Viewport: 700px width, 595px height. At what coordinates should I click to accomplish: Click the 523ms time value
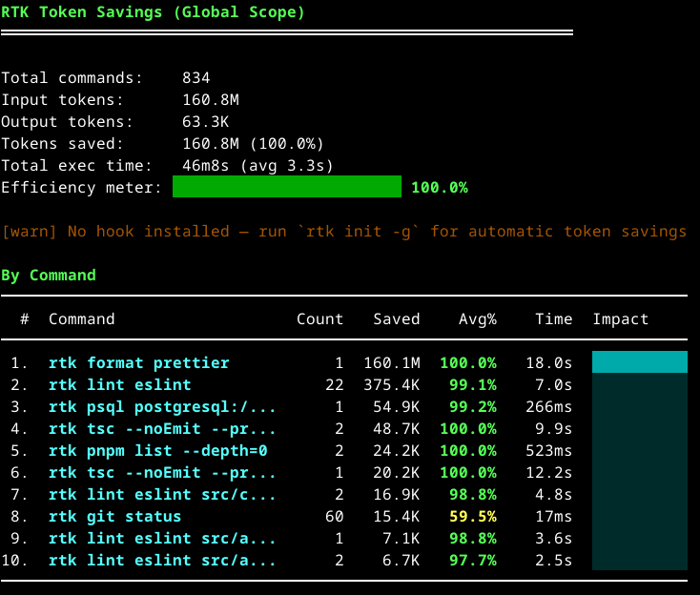tap(549, 450)
